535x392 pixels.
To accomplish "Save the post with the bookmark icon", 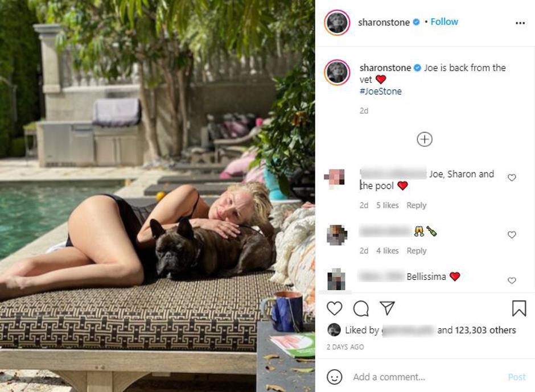I will (x=519, y=308).
